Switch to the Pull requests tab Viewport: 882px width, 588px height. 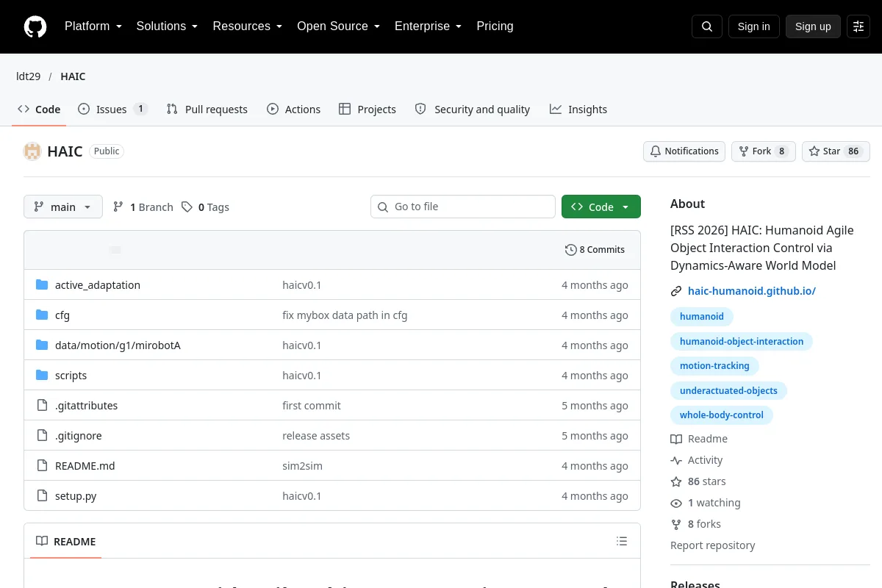point(207,110)
